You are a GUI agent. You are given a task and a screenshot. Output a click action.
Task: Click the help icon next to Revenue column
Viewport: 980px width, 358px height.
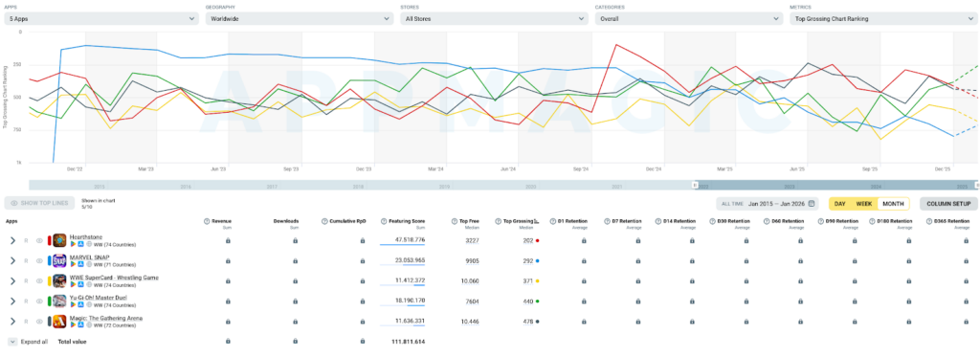pyautogui.click(x=207, y=221)
